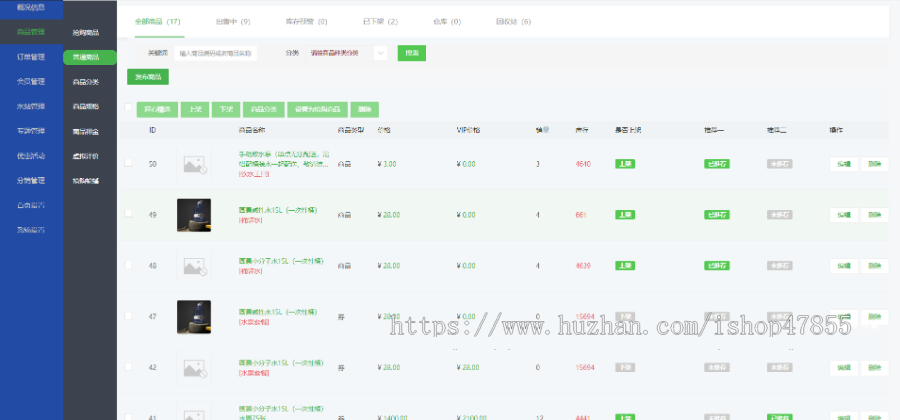Open the 回收站 (6) tab

point(513,22)
